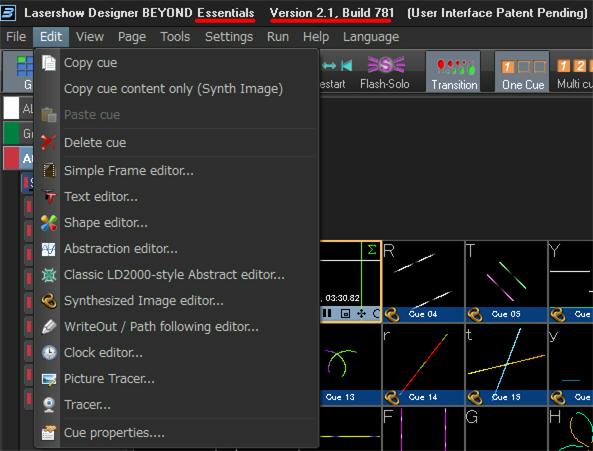Open Cue properties.... entry

(x=114, y=433)
